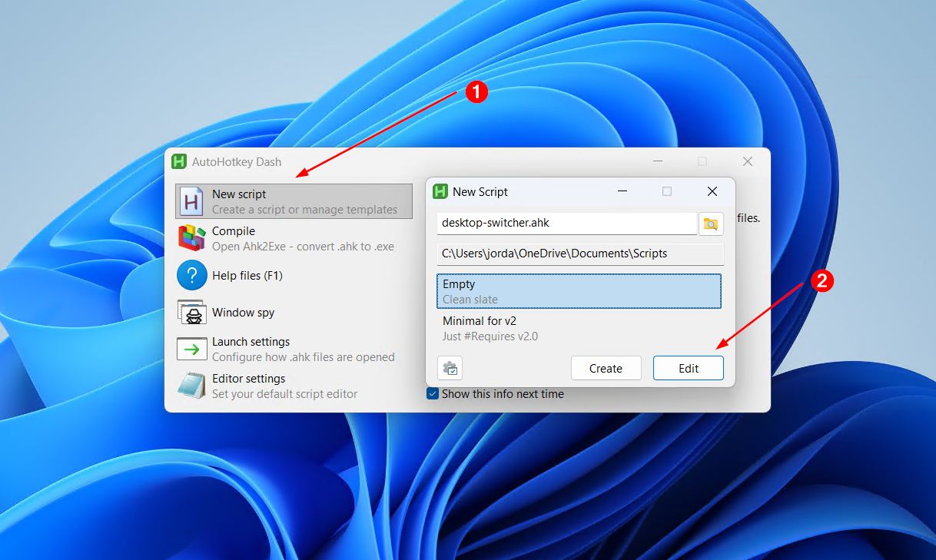The image size is (936, 560).
Task: Open Launch settings entry
Action: (294, 349)
